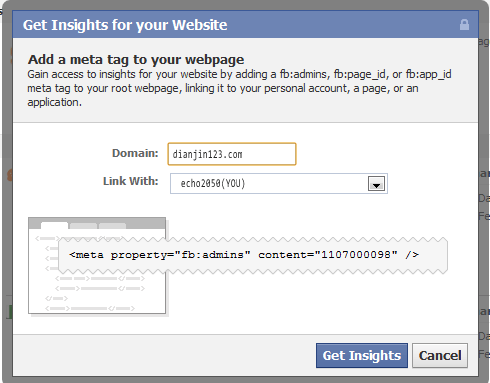
Task: Focus the Domain input field
Action: point(232,154)
